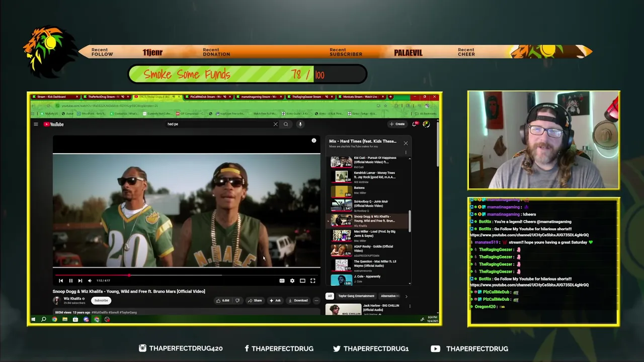
Task: Switch the player to theater mode
Action: click(x=302, y=281)
